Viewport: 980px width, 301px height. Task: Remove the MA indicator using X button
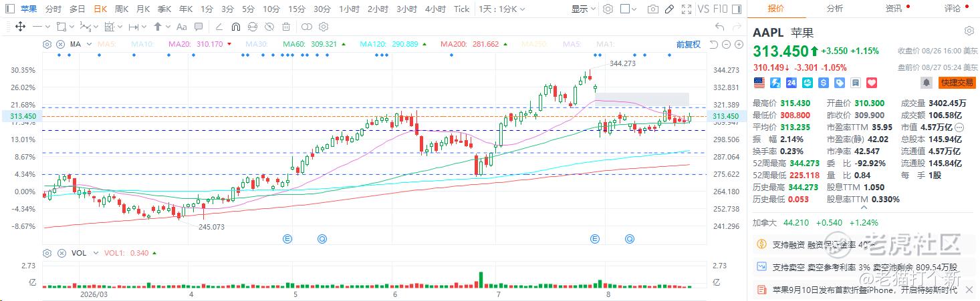pyautogui.click(x=60, y=44)
